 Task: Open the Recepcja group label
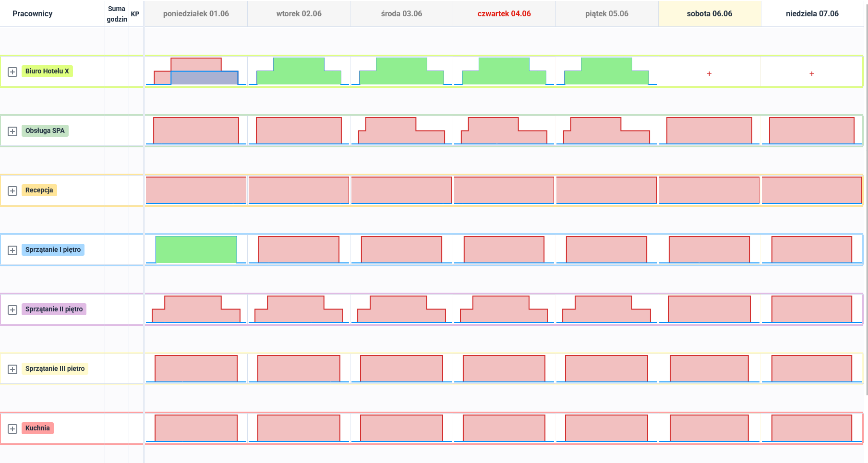[39, 190]
